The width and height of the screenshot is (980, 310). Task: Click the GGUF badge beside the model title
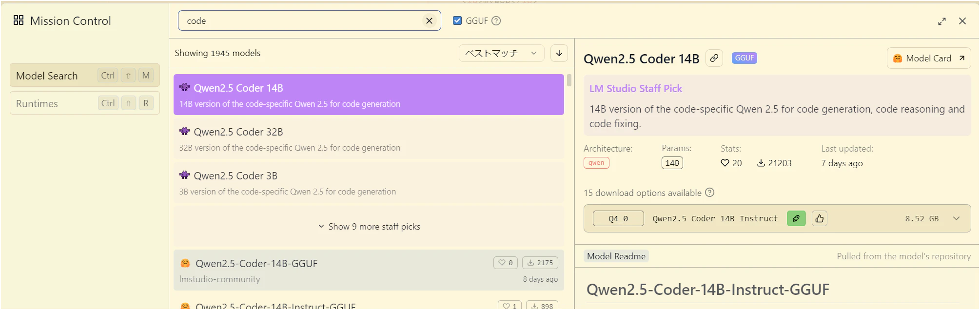point(744,58)
